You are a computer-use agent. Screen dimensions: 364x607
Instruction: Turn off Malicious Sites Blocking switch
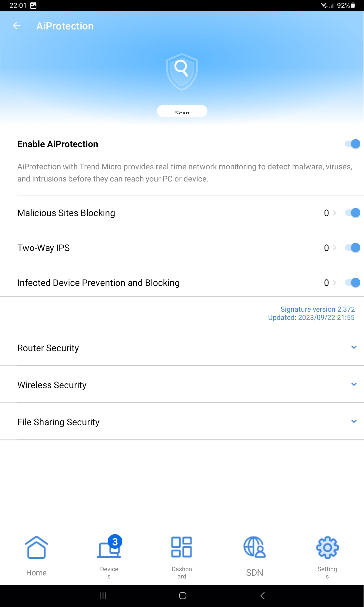coord(352,213)
